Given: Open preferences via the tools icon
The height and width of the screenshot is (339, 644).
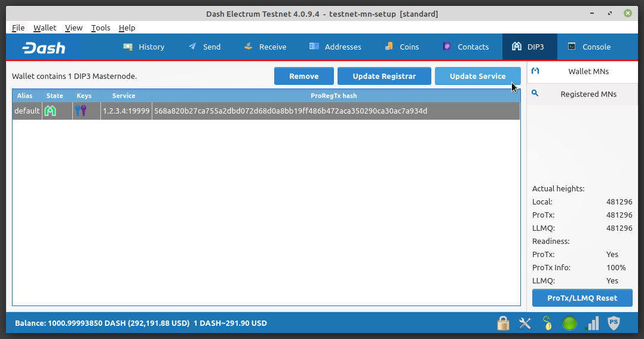Looking at the screenshot, I should (525, 323).
